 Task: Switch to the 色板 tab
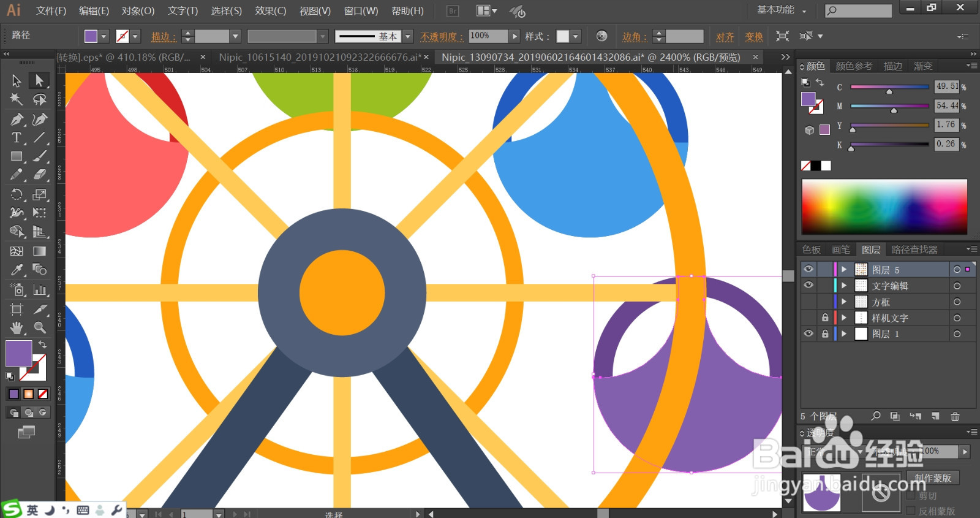(812, 249)
